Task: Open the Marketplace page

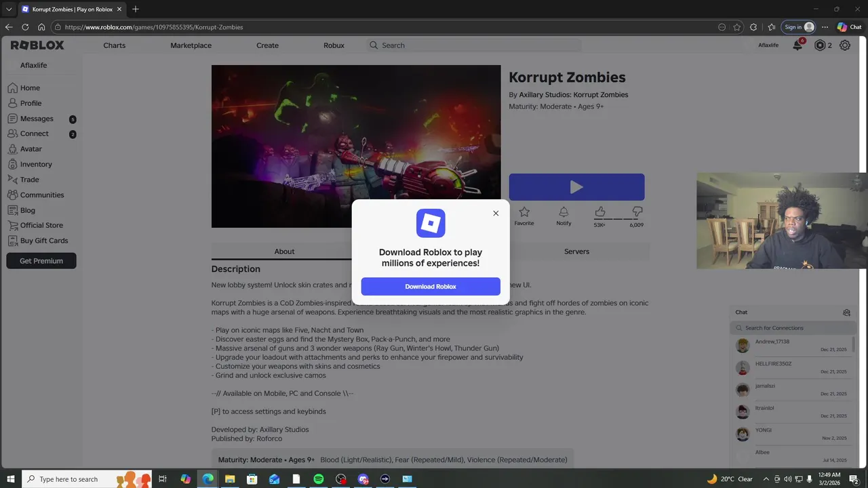Action: [191, 45]
